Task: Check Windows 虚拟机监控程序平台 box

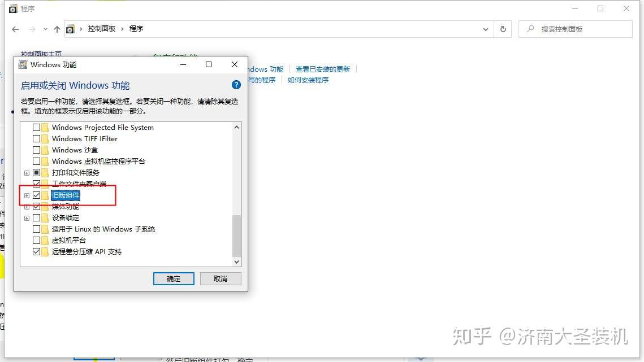Action: [37, 162]
